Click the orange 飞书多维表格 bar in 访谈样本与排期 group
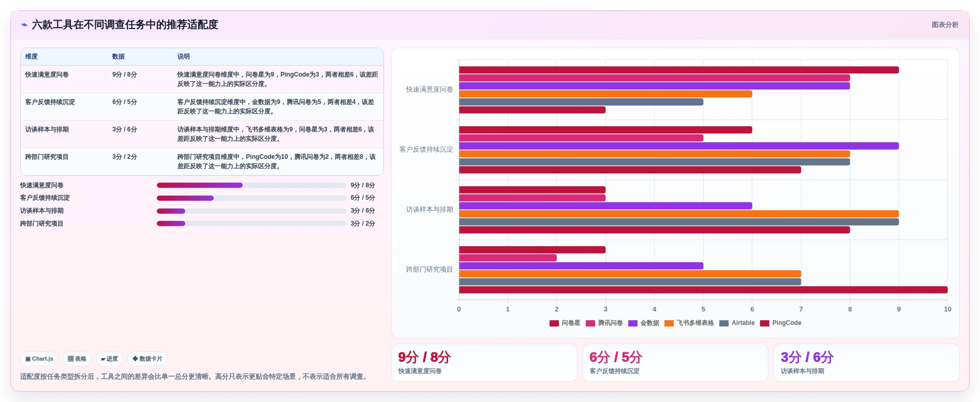 (678, 214)
